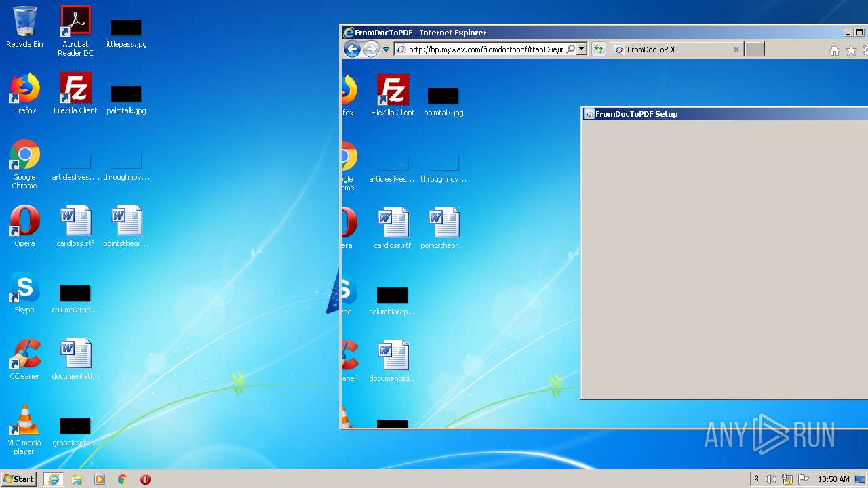
Task: Open Action Center flag icon
Action: (x=804, y=479)
